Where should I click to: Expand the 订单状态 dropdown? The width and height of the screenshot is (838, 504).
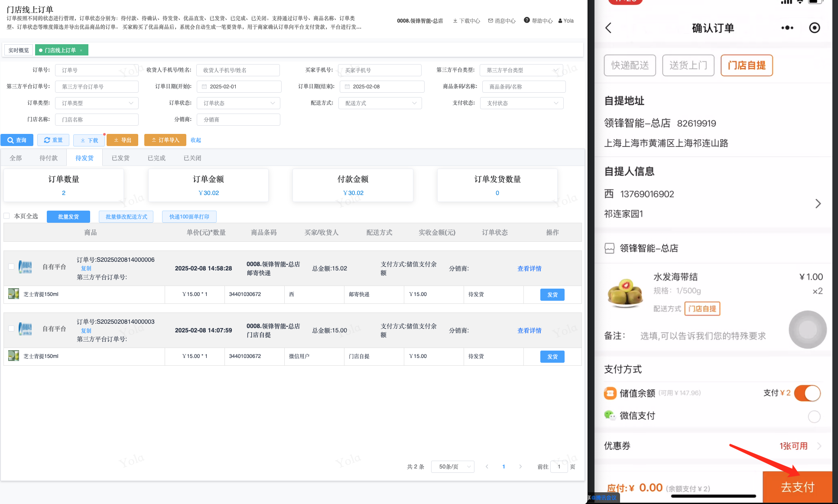(239, 103)
